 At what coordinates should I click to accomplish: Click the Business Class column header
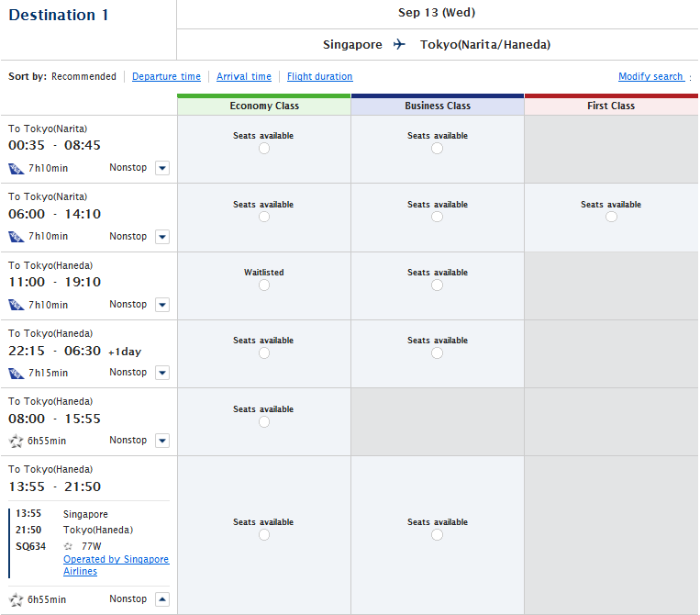(438, 106)
